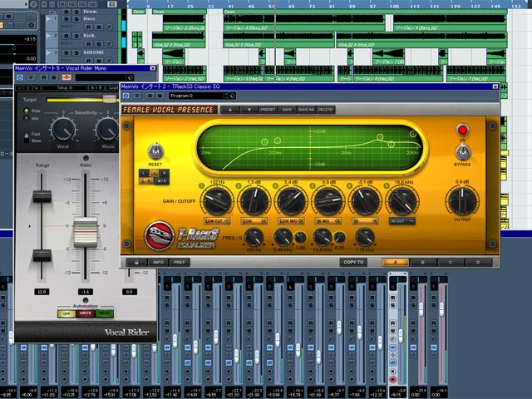Click SAVE preset button
532x399 pixels.
pyautogui.click(x=287, y=110)
